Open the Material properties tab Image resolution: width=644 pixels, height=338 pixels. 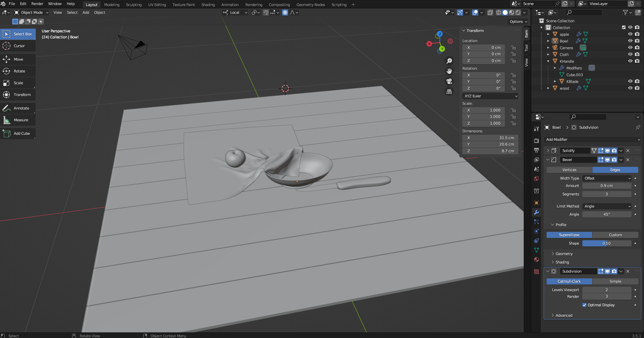[x=536, y=259]
